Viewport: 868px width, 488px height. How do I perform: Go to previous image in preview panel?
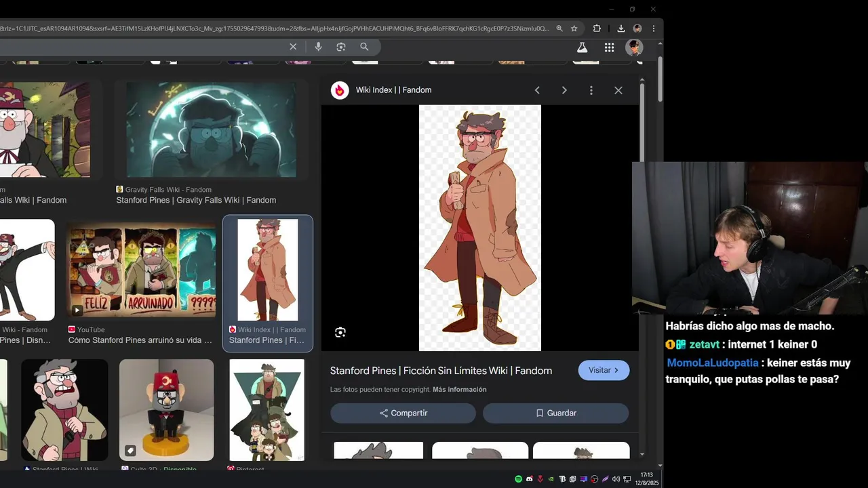(537, 90)
